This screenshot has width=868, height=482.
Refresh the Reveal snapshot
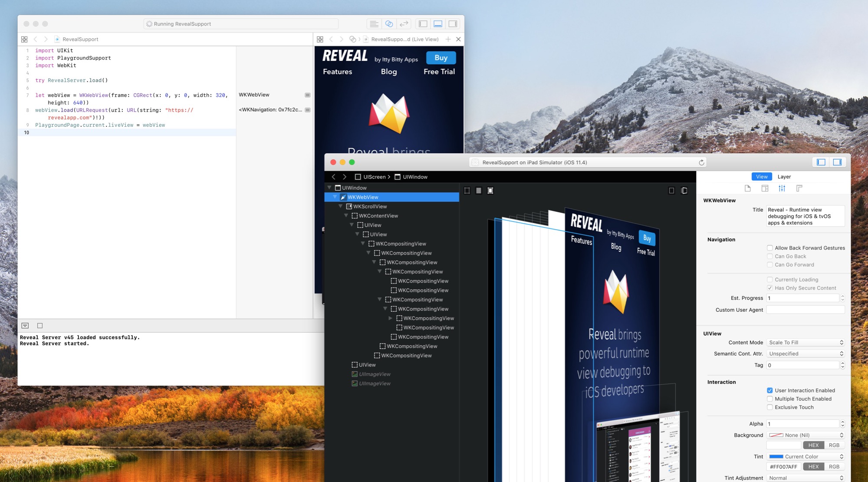701,162
